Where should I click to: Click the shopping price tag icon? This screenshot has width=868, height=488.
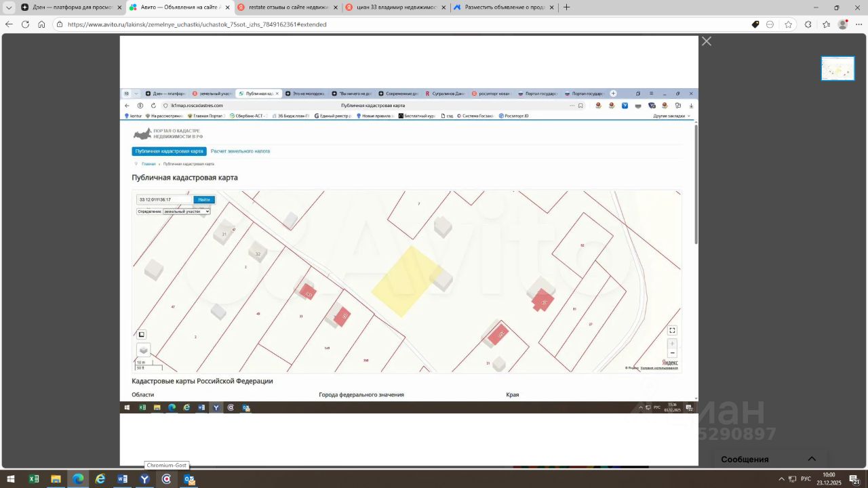(x=755, y=24)
